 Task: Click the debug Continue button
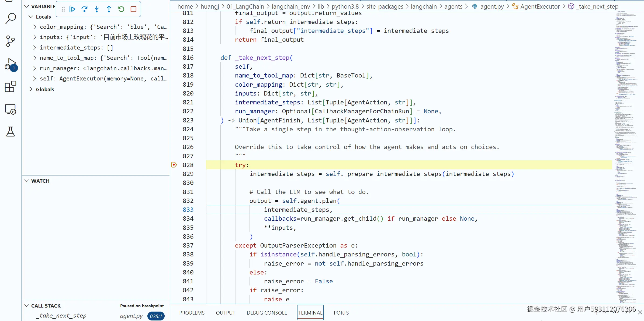click(x=72, y=9)
